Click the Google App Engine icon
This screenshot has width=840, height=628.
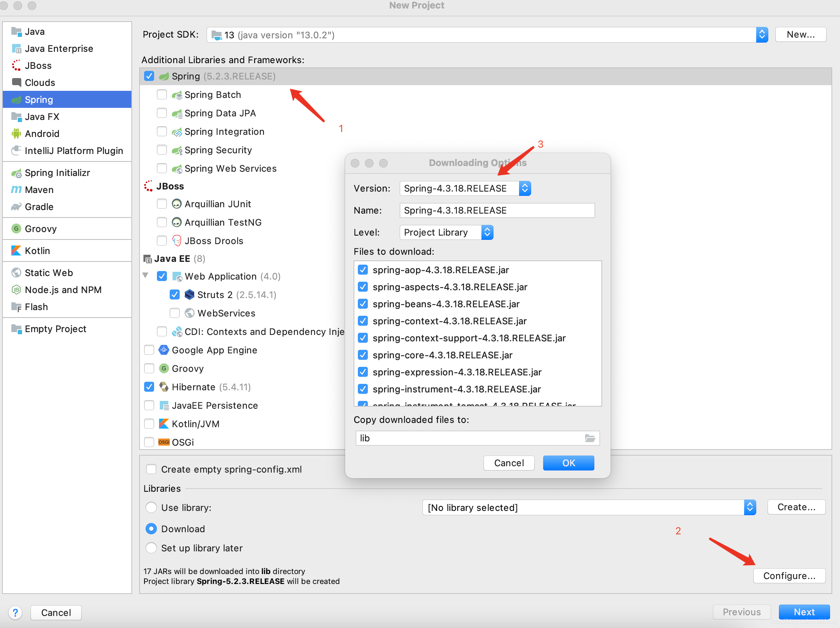[164, 350]
